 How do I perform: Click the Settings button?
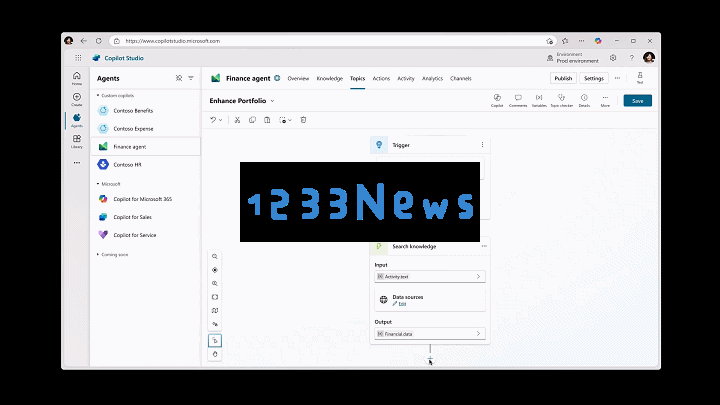tap(593, 78)
